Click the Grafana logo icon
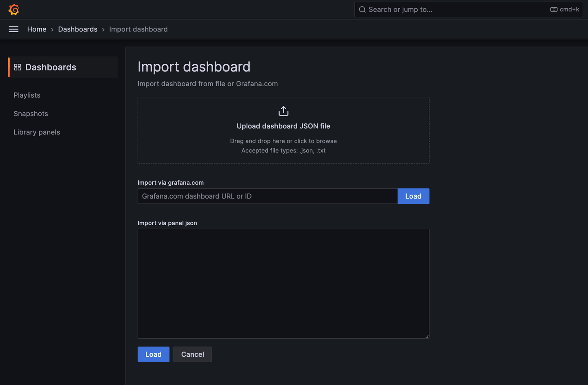 click(13, 9)
